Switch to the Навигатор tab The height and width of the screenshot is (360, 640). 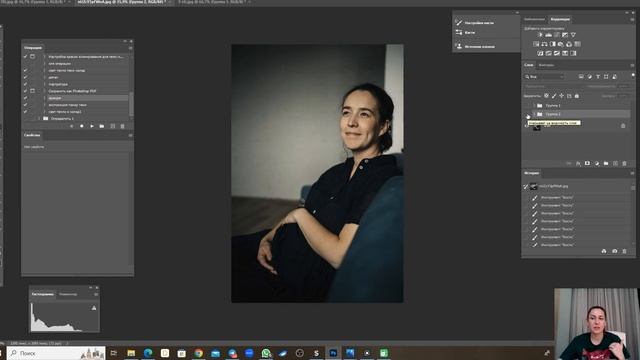click(68, 294)
